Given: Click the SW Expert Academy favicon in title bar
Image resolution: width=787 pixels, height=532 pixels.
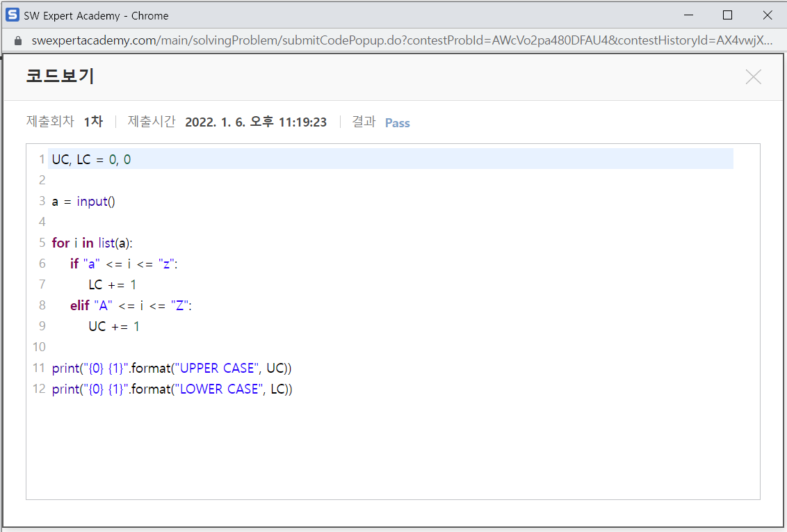Looking at the screenshot, I should (13, 15).
